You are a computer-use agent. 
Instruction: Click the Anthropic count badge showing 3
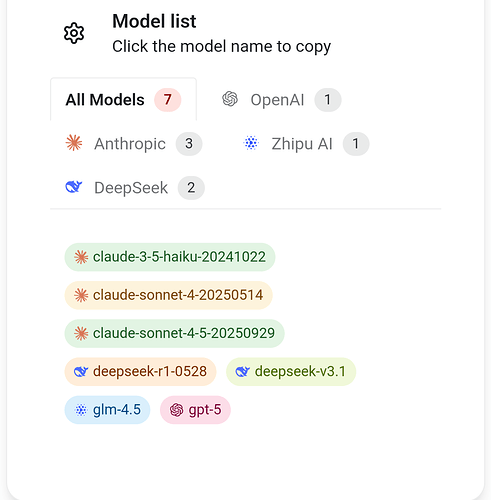coord(189,144)
